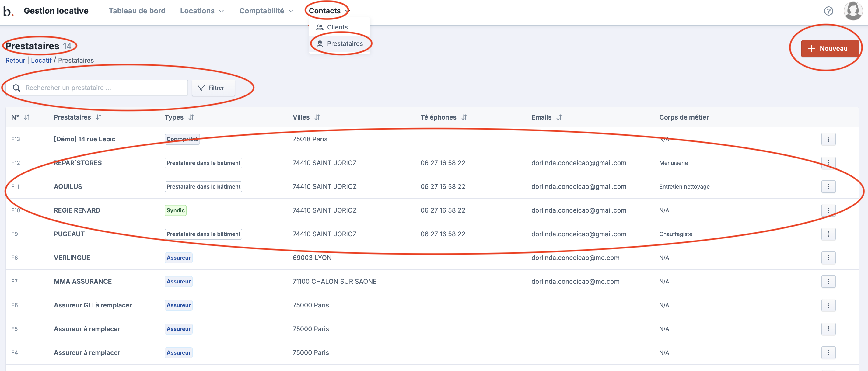Sort by Types column arrows
Viewport: 868px width, 371px height.
point(191,117)
